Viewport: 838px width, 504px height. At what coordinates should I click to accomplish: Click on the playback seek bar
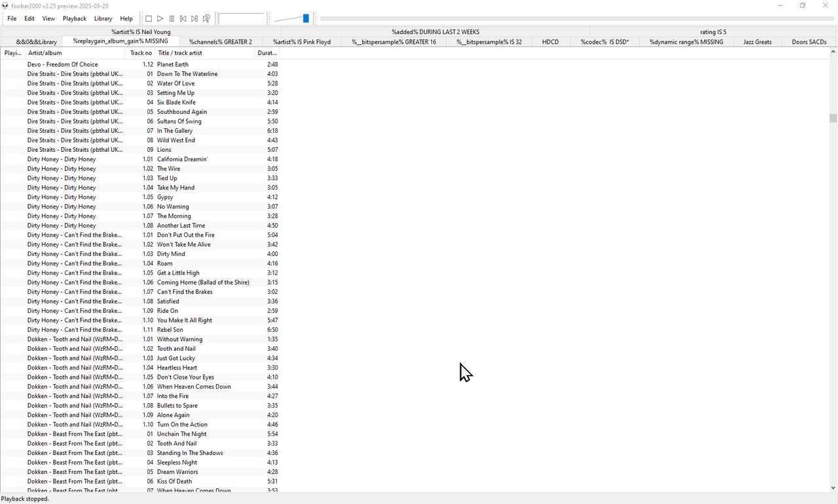[x=577, y=18]
